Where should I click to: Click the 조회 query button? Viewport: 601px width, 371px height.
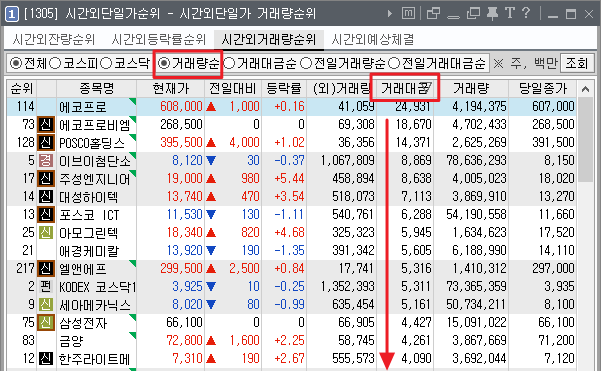coord(577,63)
